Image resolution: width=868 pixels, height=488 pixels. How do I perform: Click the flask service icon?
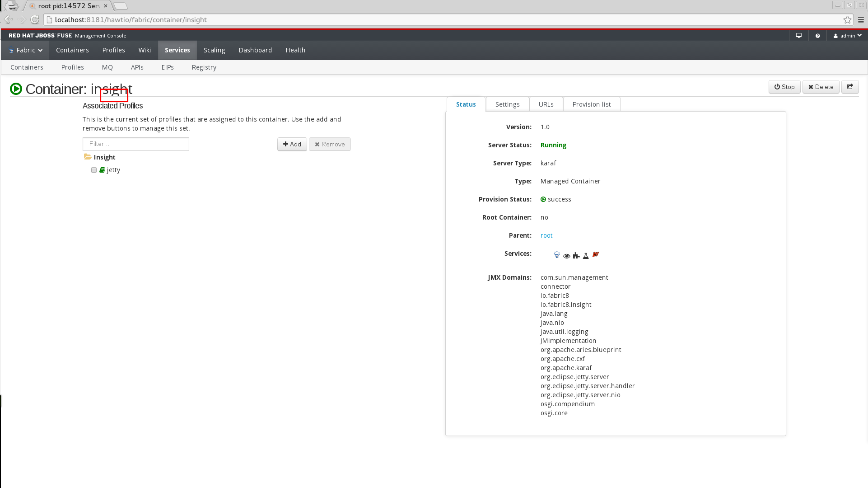click(586, 256)
